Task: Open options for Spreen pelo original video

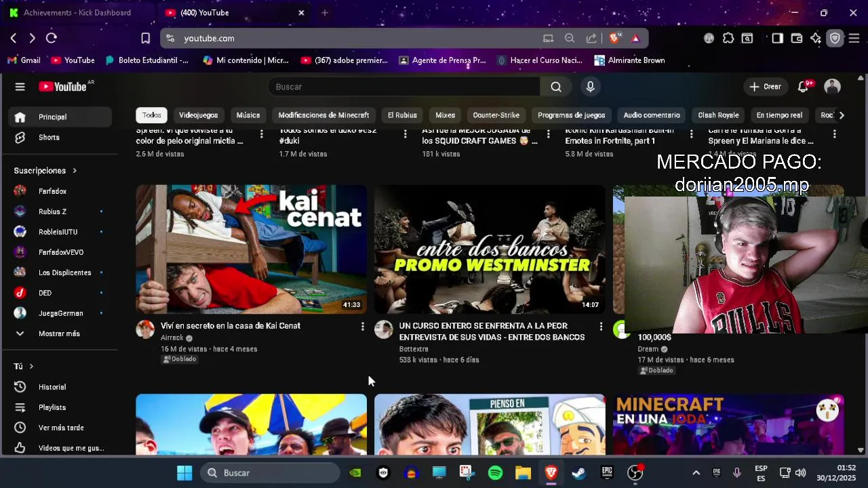Action: click(262, 134)
